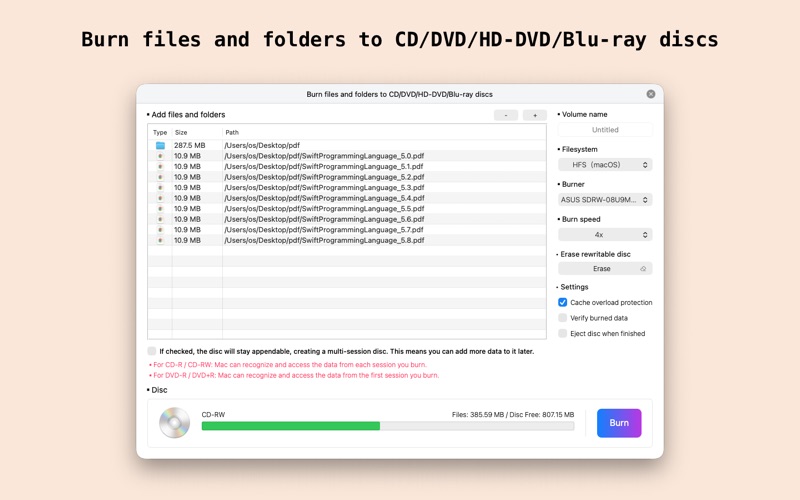Click the Volume name input field

click(x=605, y=130)
